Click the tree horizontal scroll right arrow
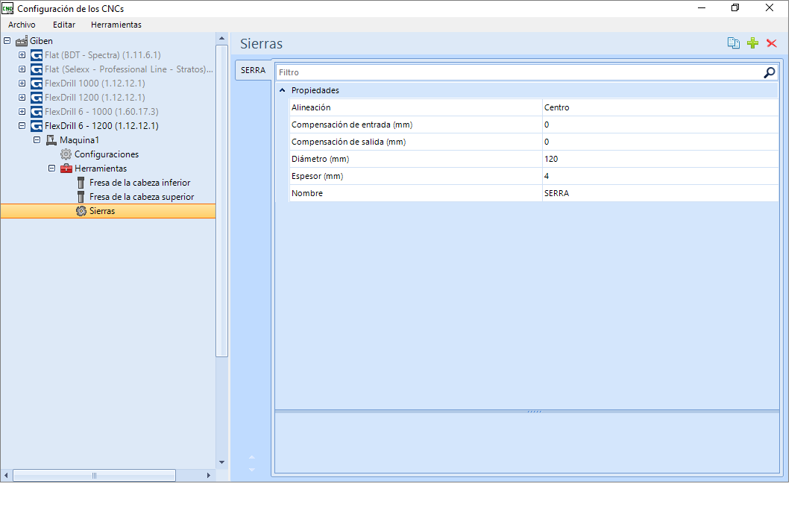 (208, 475)
